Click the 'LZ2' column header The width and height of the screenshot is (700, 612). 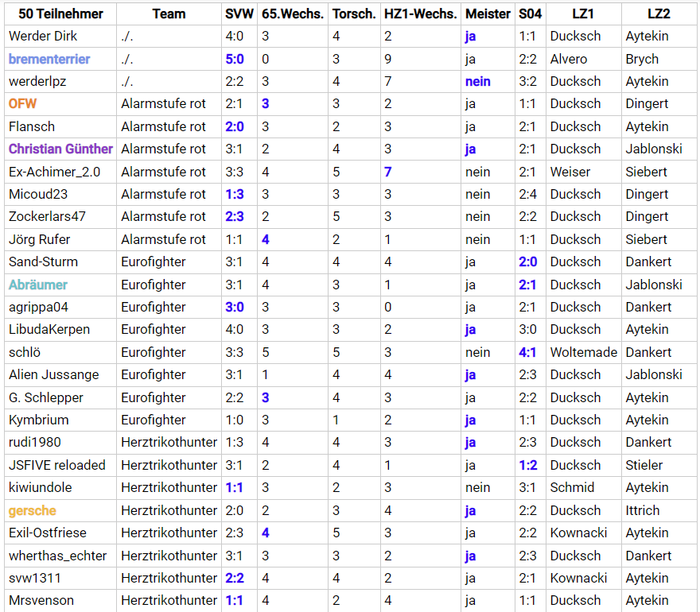pyautogui.click(x=659, y=14)
